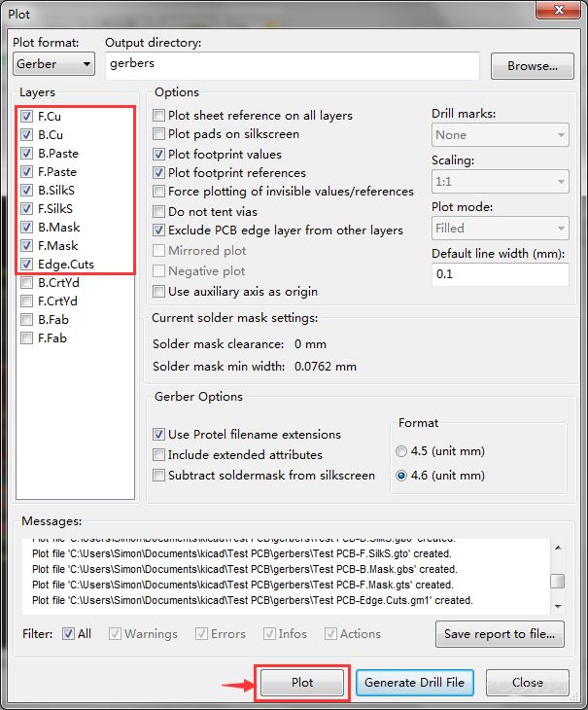Open the Plot format dropdown

pos(53,64)
